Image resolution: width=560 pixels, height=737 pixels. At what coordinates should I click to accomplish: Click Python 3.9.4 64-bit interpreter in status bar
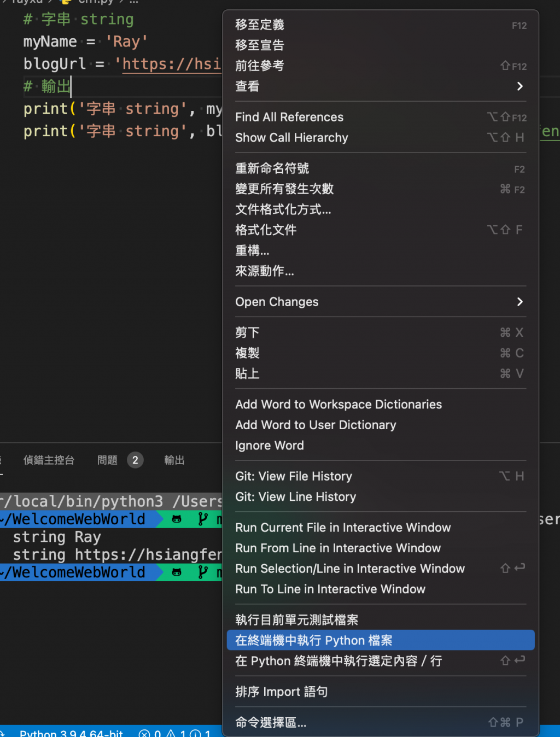(71, 733)
